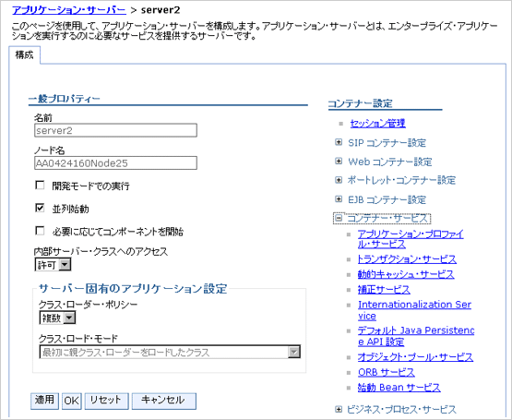Expand the SIP コンテナー設定 plus icon
The image size is (512, 420).
click(339, 142)
